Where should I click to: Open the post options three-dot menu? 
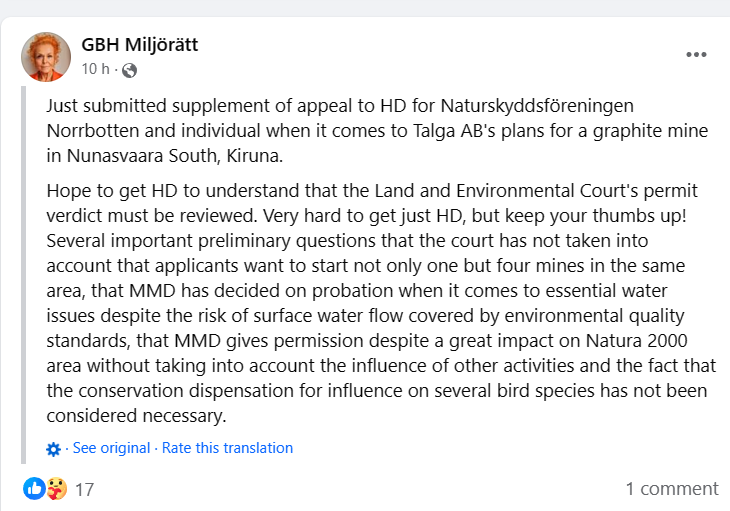click(x=696, y=55)
